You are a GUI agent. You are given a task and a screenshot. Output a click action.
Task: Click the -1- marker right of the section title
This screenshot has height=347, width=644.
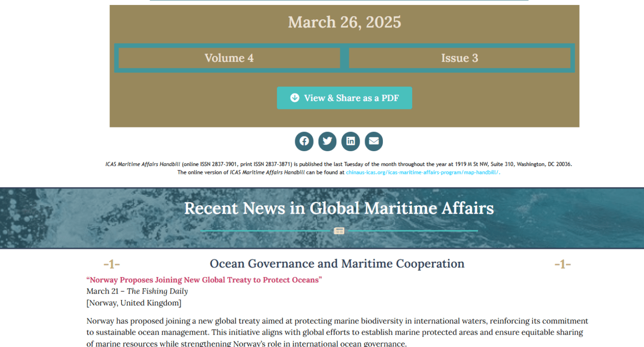coord(563,264)
